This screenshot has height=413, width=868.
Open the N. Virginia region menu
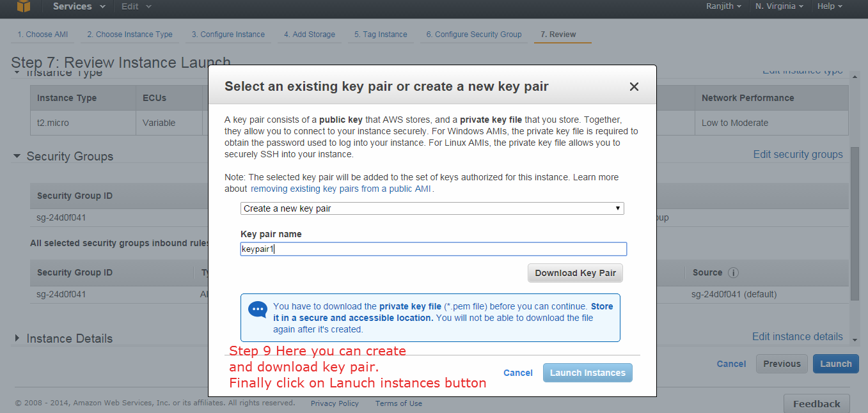click(x=779, y=6)
